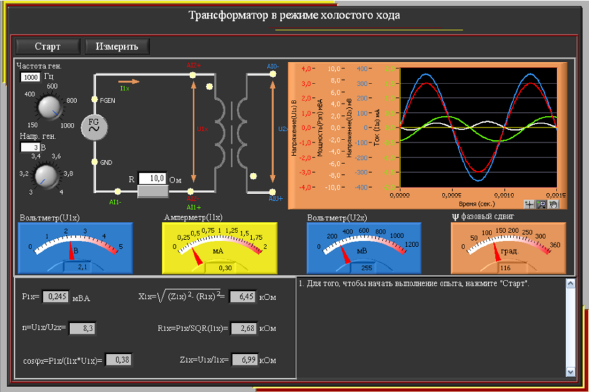Click the red Напряжение(U1x) axis scale
Screen dimensions: 589x392
pyautogui.click(x=307, y=128)
